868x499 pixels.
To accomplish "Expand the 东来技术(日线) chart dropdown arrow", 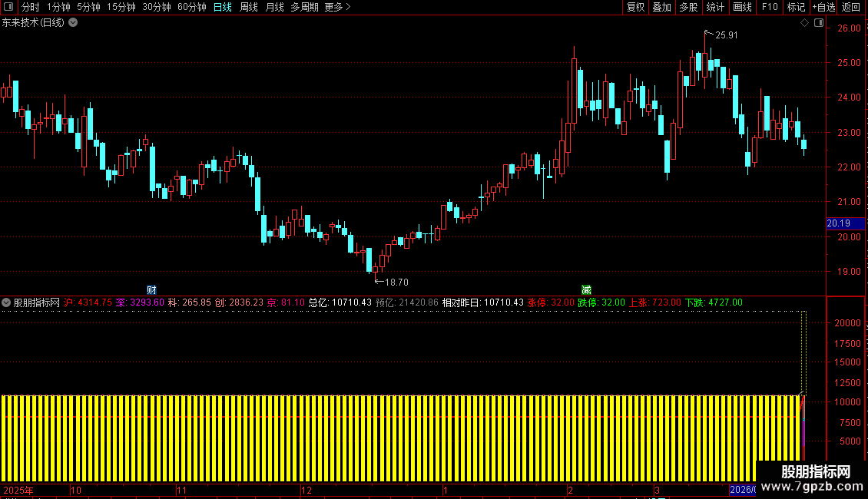I will (x=73, y=23).
